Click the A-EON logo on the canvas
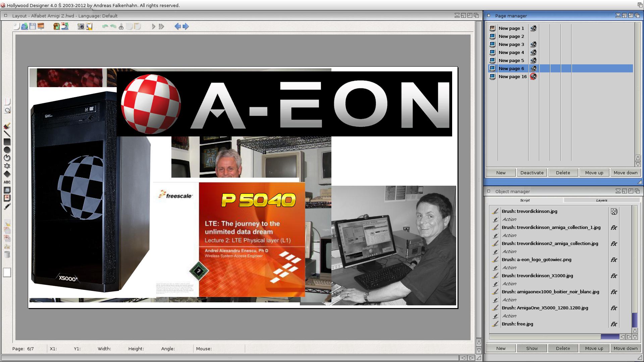Viewport: 644px width, 362px height. tap(284, 104)
